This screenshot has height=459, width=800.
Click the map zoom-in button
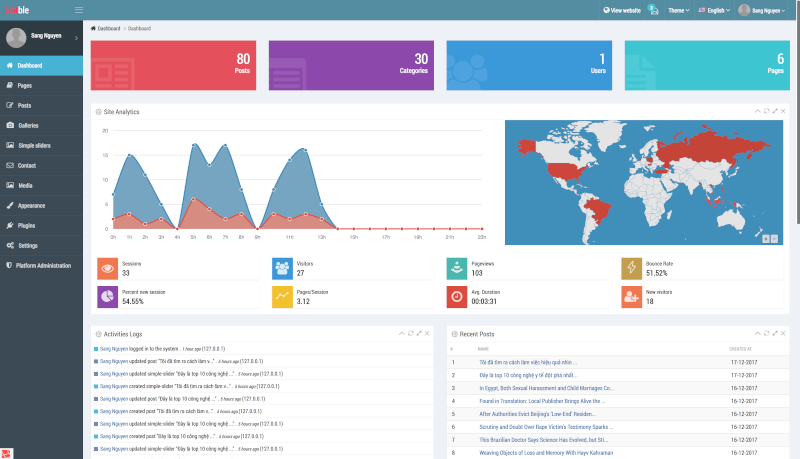(767, 238)
